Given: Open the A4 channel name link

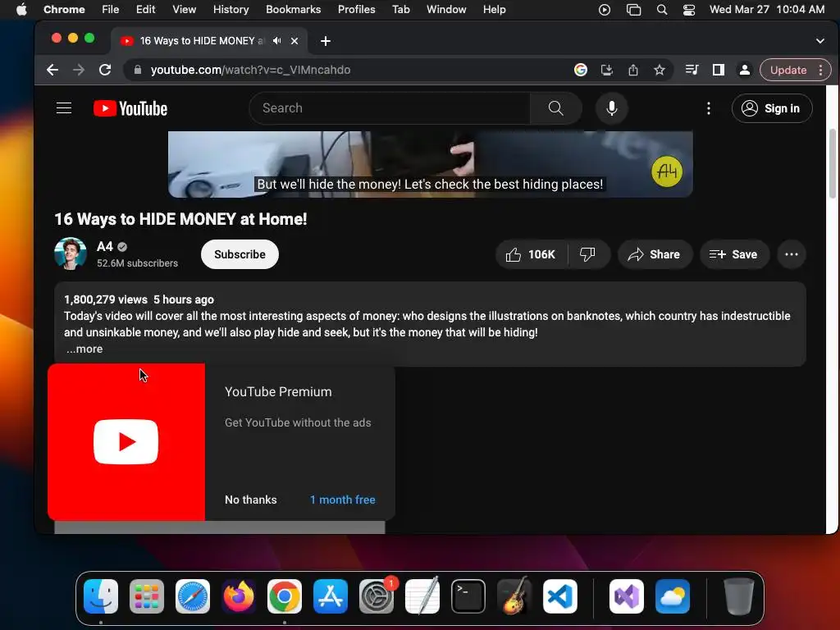Looking at the screenshot, I should click(104, 246).
